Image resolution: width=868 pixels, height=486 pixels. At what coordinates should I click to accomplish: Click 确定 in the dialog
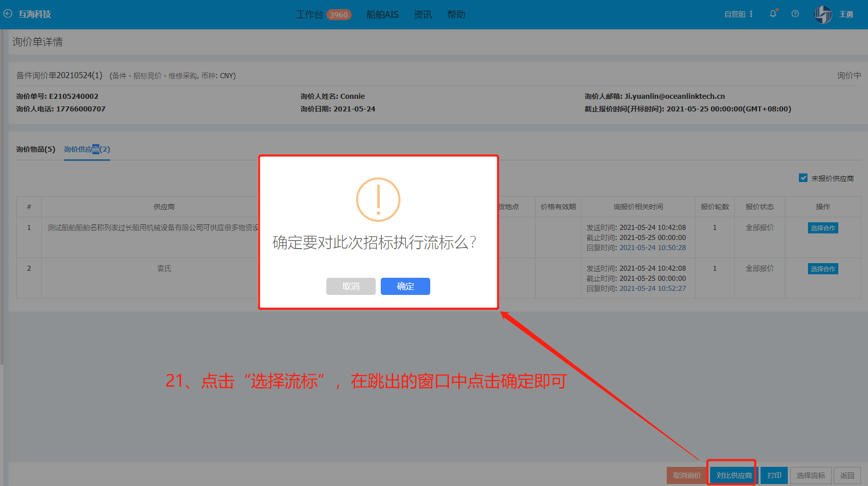click(x=406, y=286)
